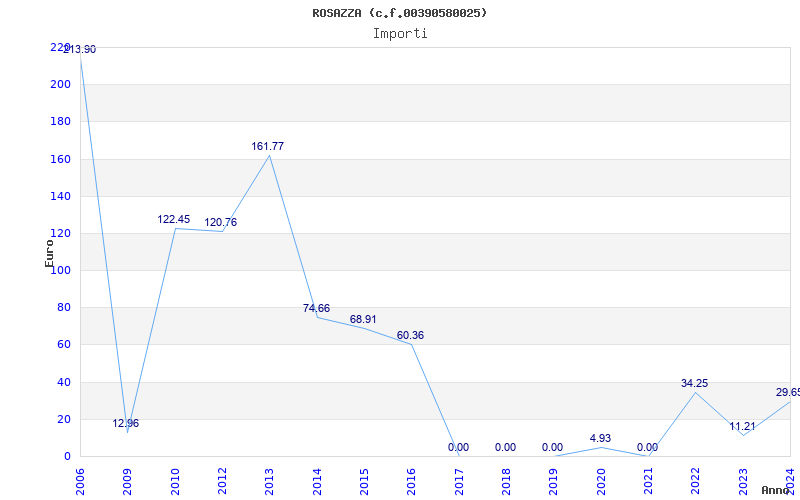
Task: Click the 2021 x-axis label
Action: coord(648,482)
